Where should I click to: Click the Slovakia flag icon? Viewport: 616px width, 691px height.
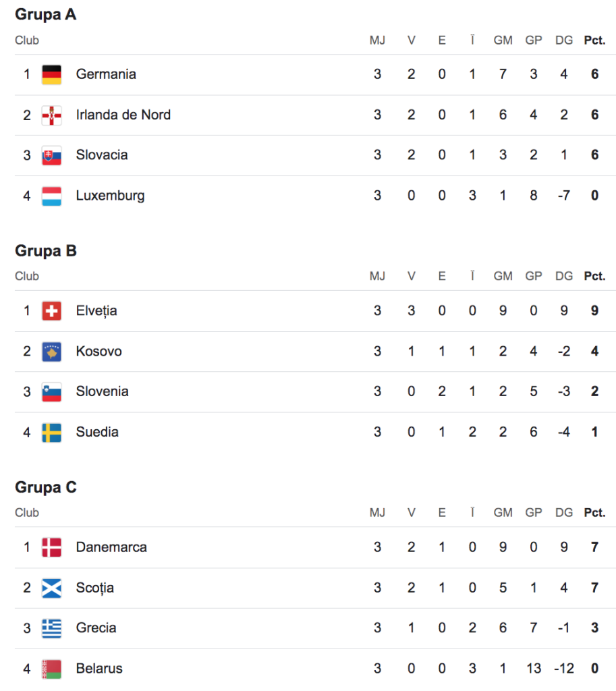[51, 155]
